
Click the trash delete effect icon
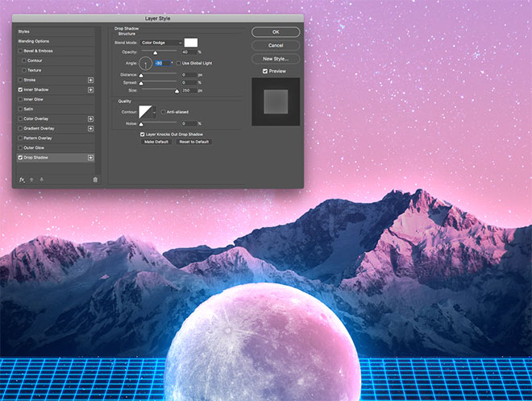coord(95,180)
